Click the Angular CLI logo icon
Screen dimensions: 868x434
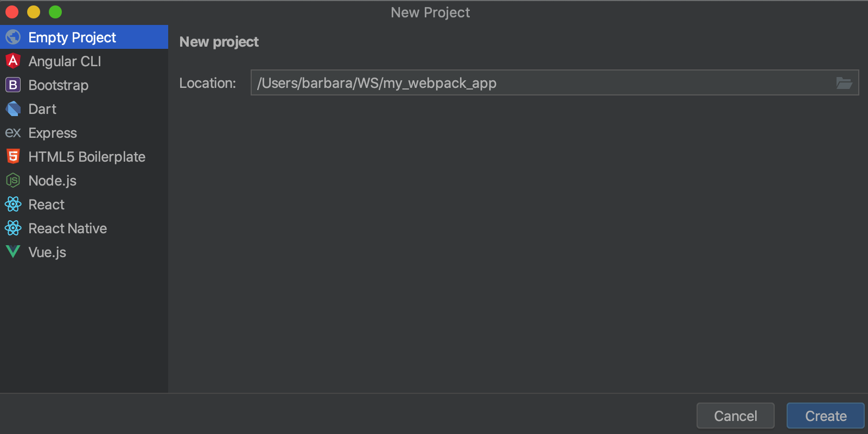(13, 61)
